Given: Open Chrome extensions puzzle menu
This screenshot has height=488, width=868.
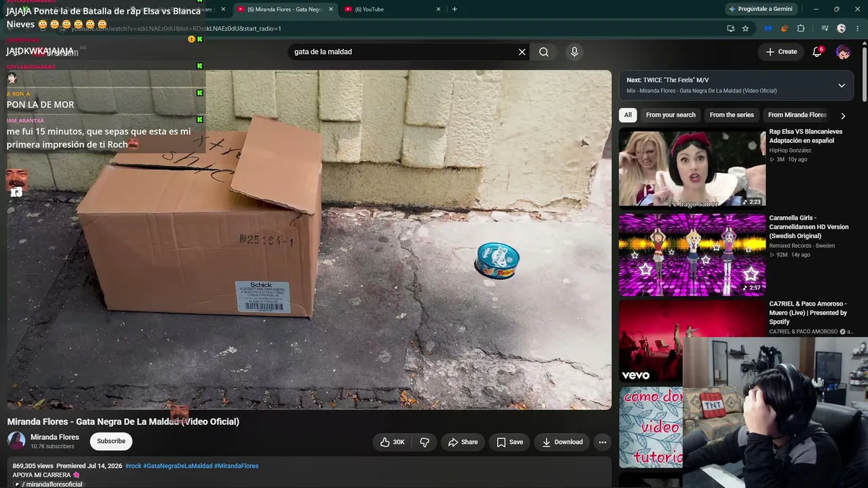Looking at the screenshot, I should click(x=801, y=28).
